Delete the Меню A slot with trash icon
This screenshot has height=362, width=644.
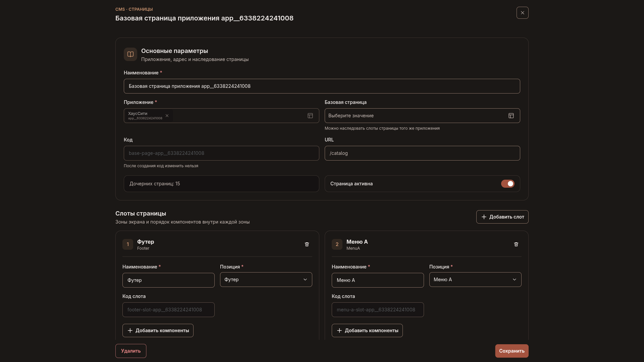(x=516, y=244)
